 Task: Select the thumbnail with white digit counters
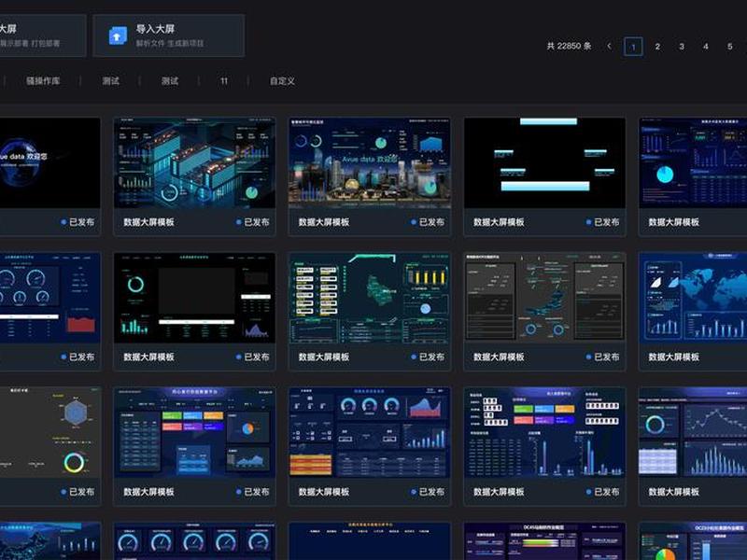point(544,432)
